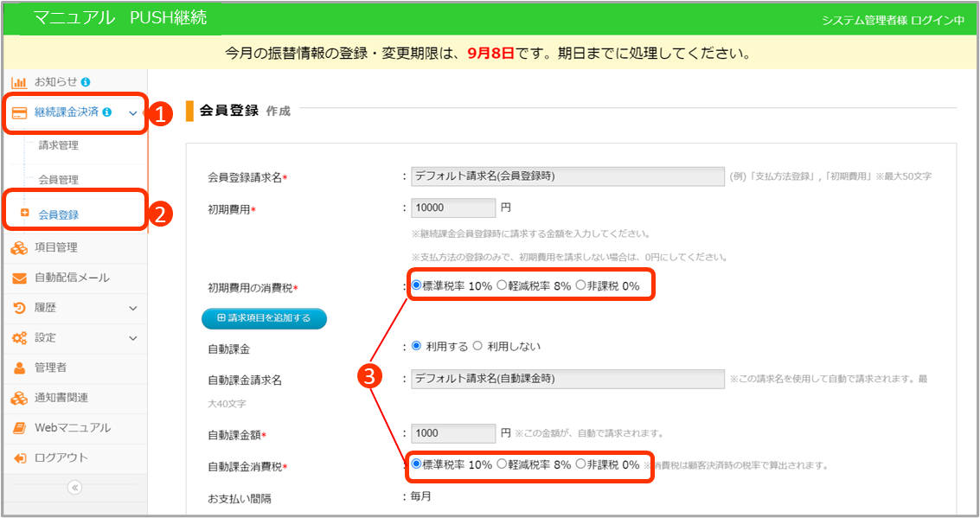Click the 請求項目を追加する button
Screen dimensions: 980x518
(x=264, y=319)
